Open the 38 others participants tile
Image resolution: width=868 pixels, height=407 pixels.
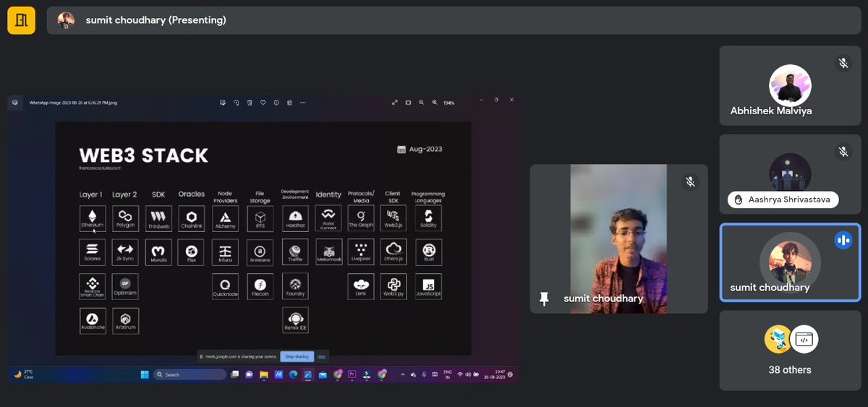[x=790, y=351]
